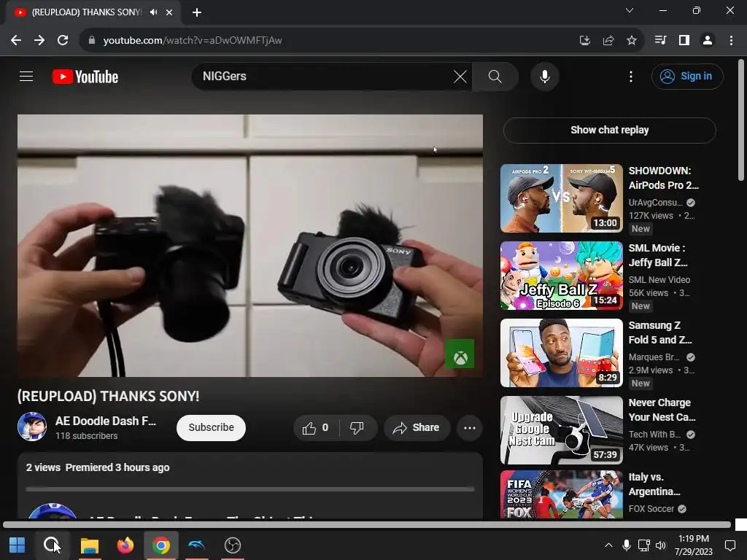Screen dimensions: 747x560
Task: Open the Chrome three-dot menu
Action: 731,41
